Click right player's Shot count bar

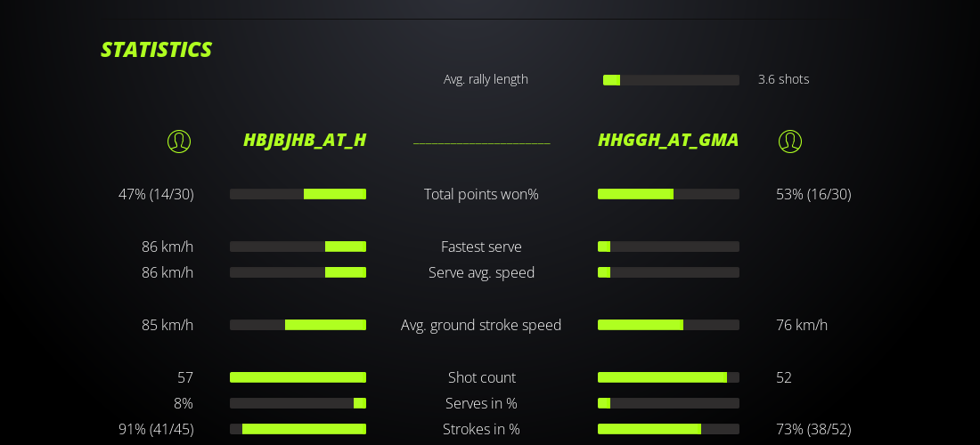(x=668, y=377)
